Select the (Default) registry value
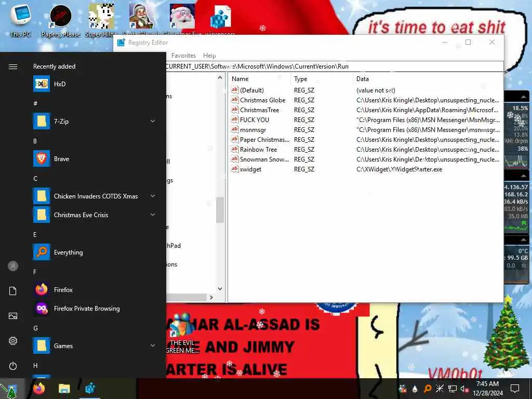This screenshot has width=532, height=399. (x=252, y=90)
